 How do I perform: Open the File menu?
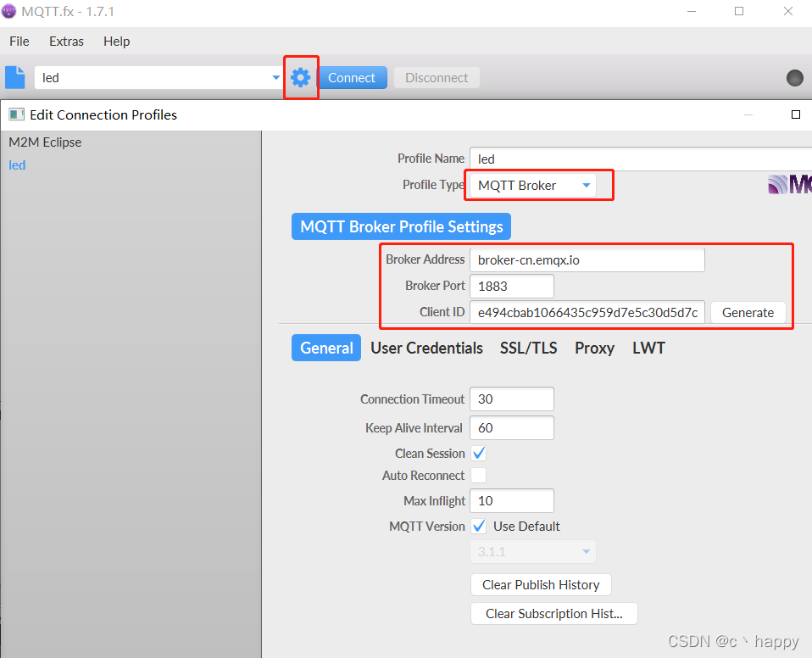(19, 42)
